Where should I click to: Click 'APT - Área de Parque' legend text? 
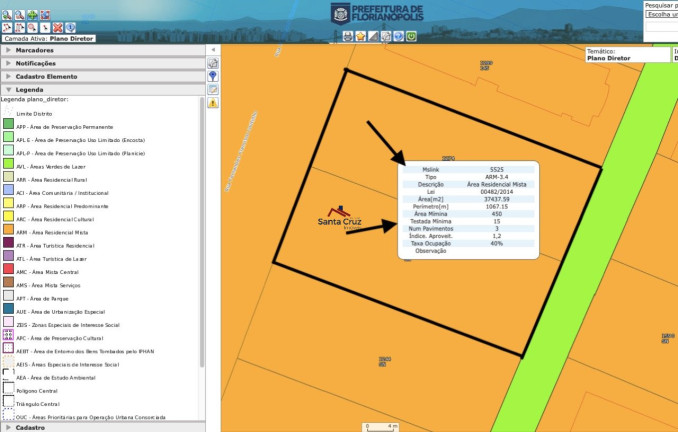(x=42, y=299)
